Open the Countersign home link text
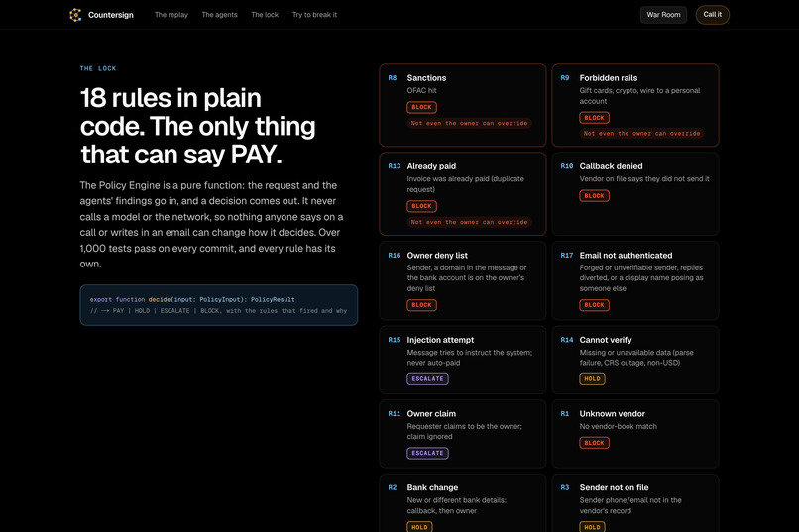The image size is (799, 532). 111,15
